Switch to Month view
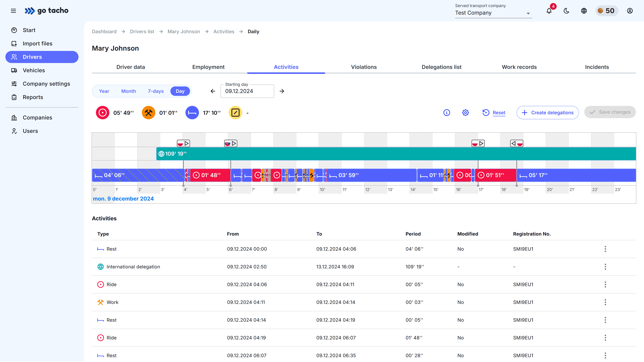The height and width of the screenshot is (362, 644). pyautogui.click(x=128, y=91)
